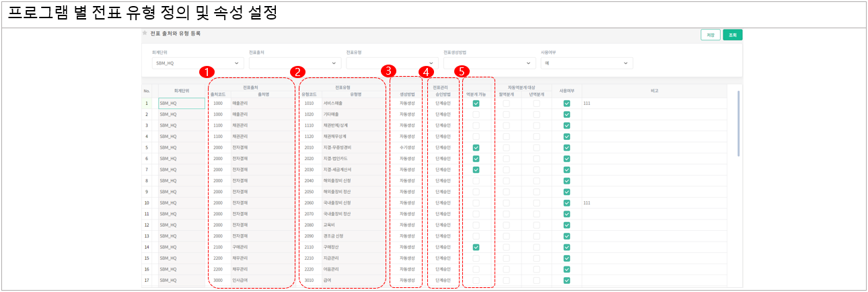Expand the 전표출처 filter dropdown
The height and width of the screenshot is (292, 868).
point(294,63)
